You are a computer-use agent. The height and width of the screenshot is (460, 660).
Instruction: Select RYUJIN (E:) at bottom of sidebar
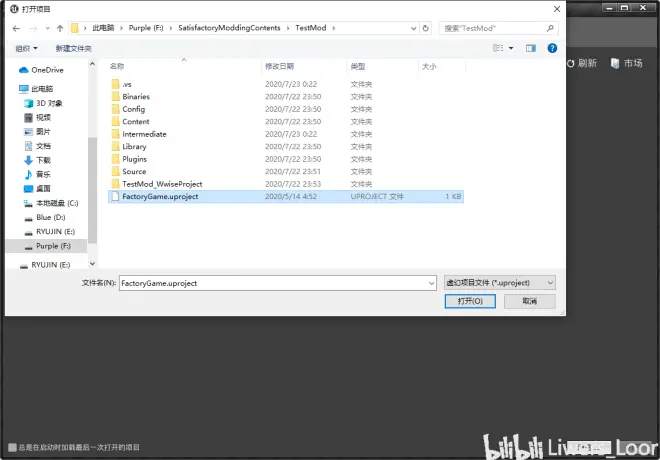click(x=45, y=265)
